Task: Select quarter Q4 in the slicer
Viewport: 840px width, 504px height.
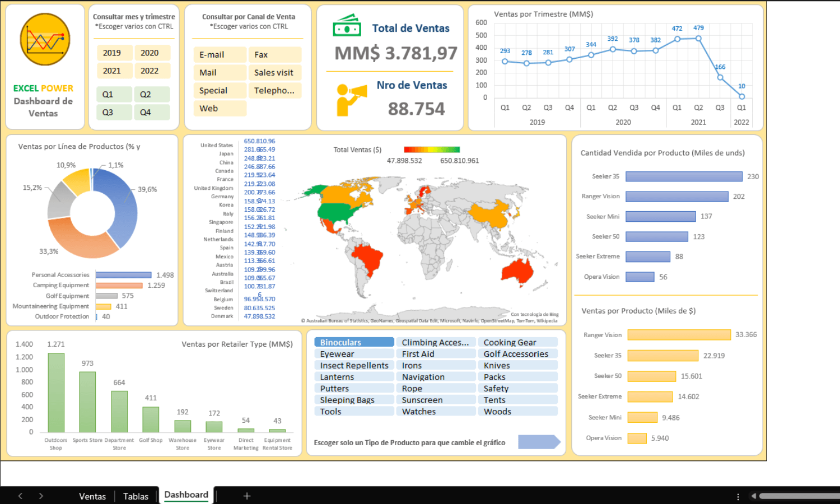Action: point(152,112)
